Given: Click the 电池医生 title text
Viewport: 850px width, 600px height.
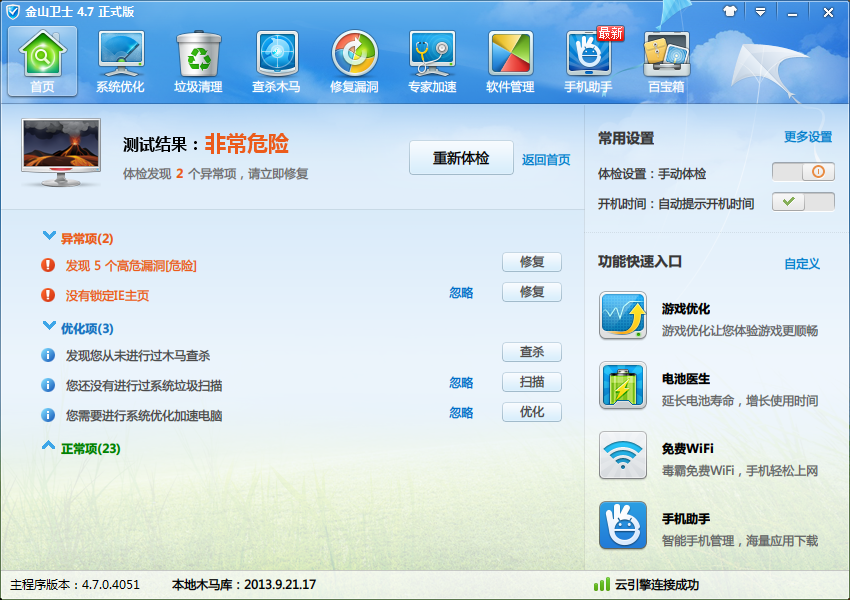Looking at the screenshot, I should [686, 379].
